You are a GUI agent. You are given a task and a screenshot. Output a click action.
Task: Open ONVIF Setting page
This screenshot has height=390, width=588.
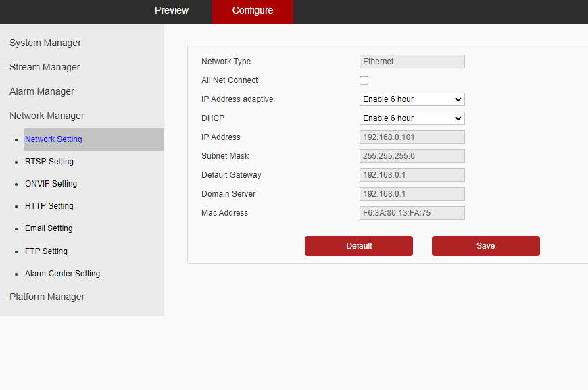[51, 184]
